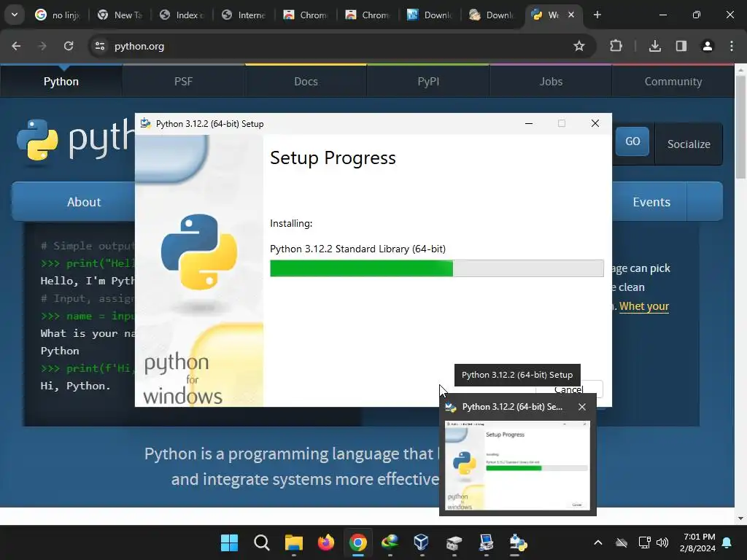Minimize the Python 3.12.2 Setup window
The height and width of the screenshot is (560, 747).
pos(529,124)
